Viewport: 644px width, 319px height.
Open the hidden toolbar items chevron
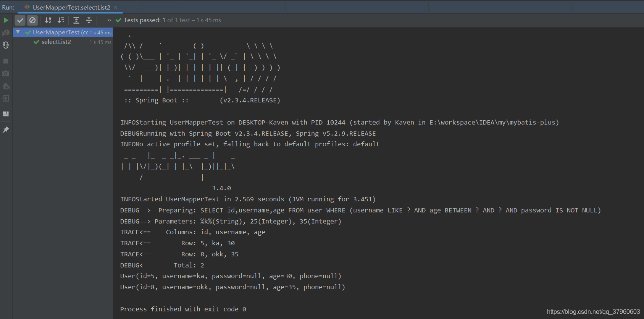[109, 20]
